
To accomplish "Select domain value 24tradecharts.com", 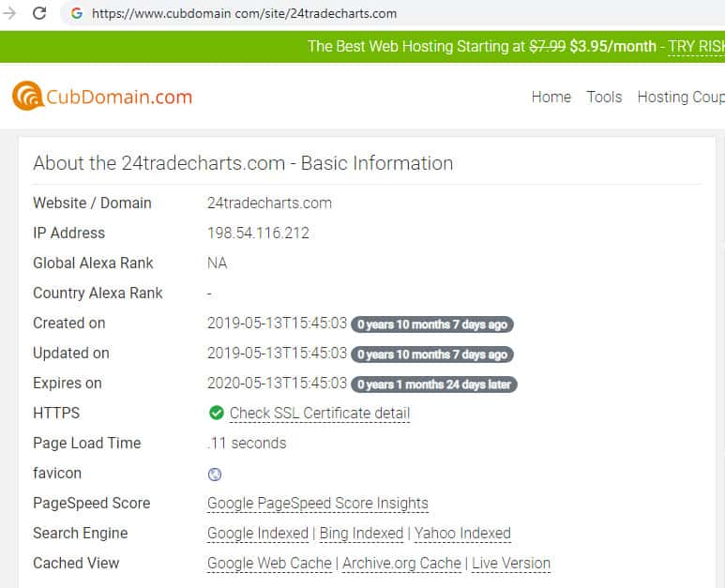I will pos(269,203).
